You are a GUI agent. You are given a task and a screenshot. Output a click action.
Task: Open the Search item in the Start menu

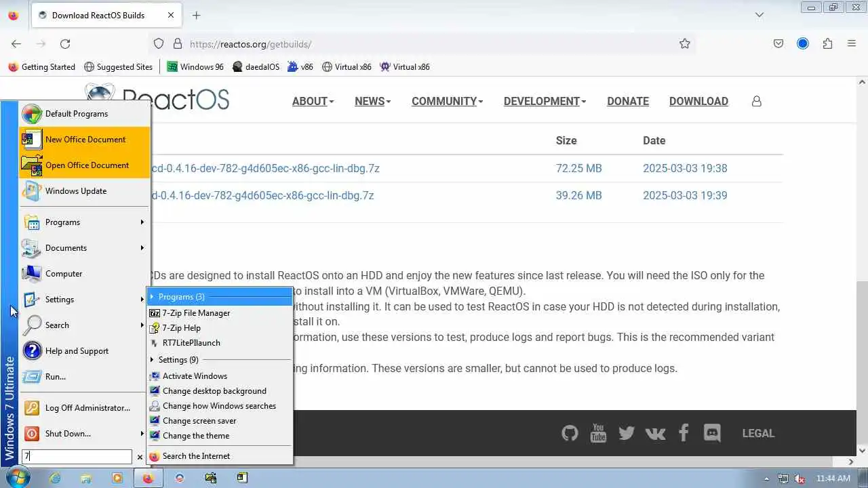[x=84, y=325]
